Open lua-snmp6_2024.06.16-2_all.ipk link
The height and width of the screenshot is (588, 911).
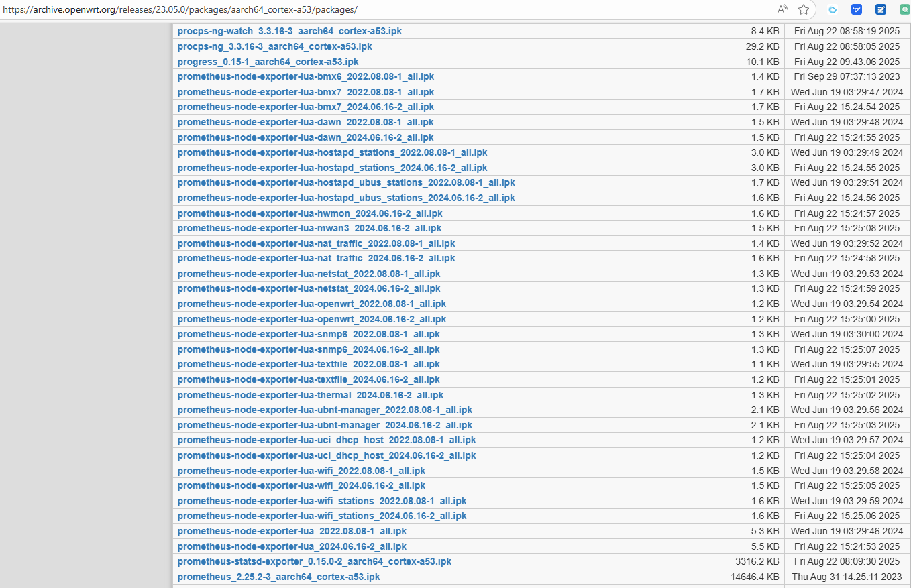309,349
